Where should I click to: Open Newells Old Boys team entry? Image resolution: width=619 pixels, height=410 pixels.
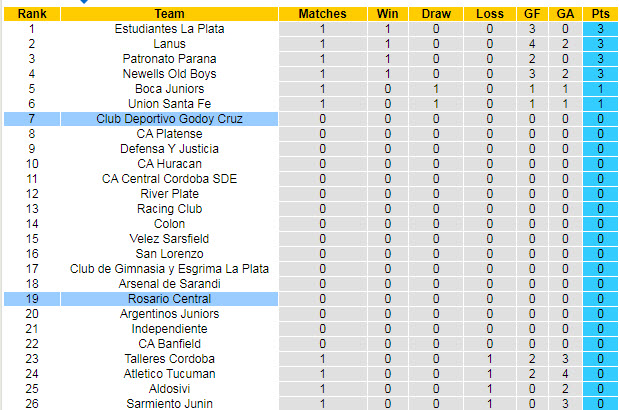tap(169, 74)
